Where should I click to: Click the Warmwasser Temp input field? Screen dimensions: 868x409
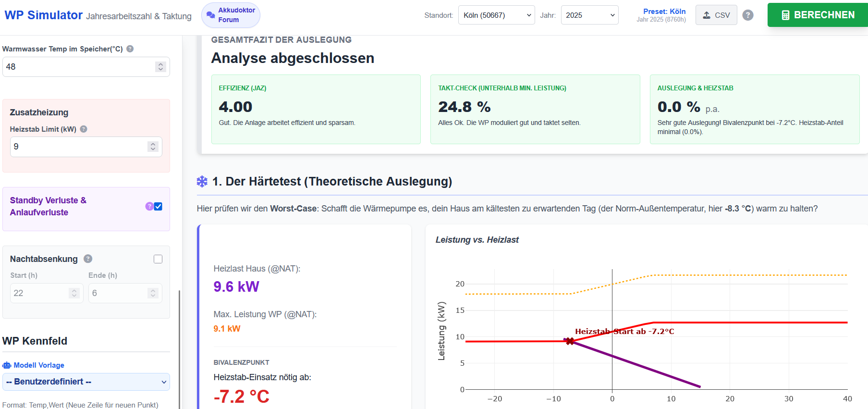coord(86,67)
